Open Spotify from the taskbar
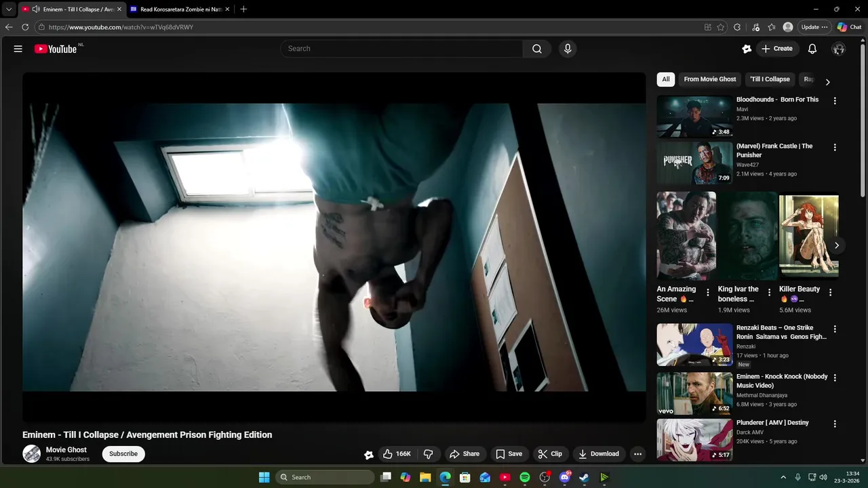The height and width of the screenshot is (488, 868). pos(525,477)
